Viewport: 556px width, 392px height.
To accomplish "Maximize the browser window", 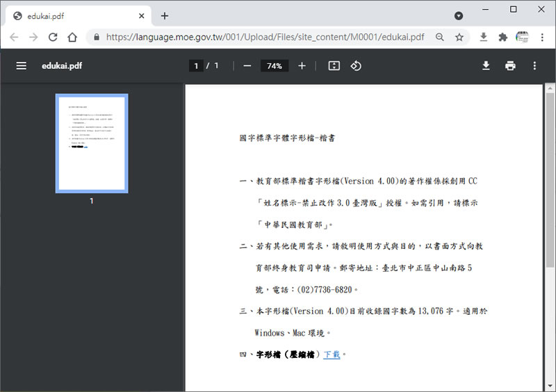I will coord(513,9).
